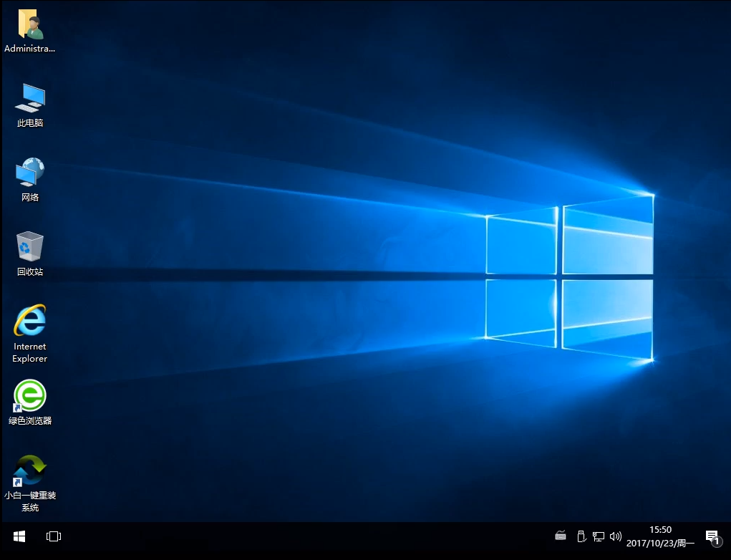Select the 小白一键重装系统 shortcut icon

(30, 483)
